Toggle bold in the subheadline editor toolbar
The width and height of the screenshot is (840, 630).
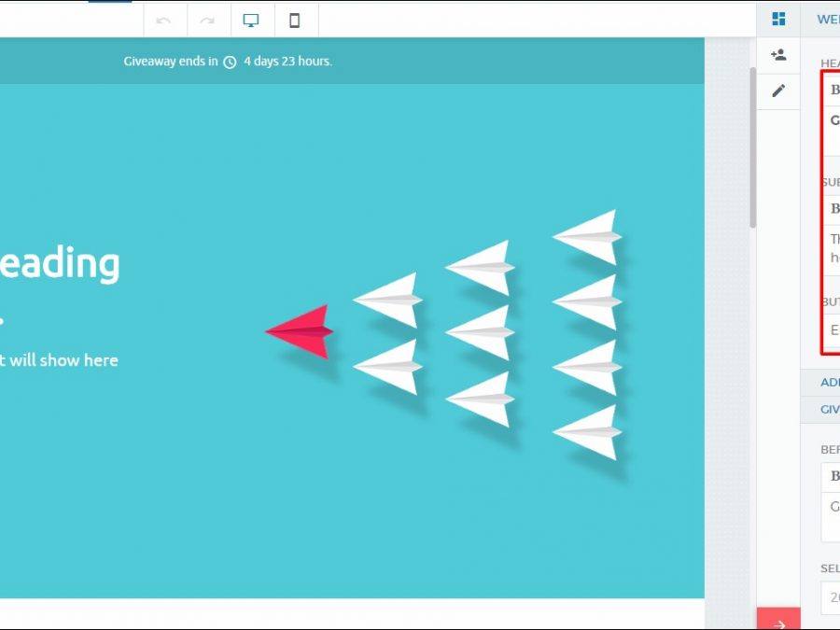click(x=834, y=208)
